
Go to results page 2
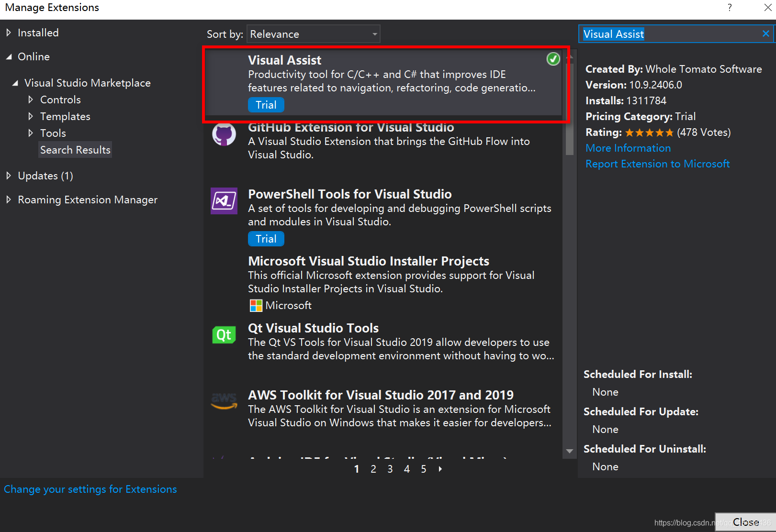373,469
